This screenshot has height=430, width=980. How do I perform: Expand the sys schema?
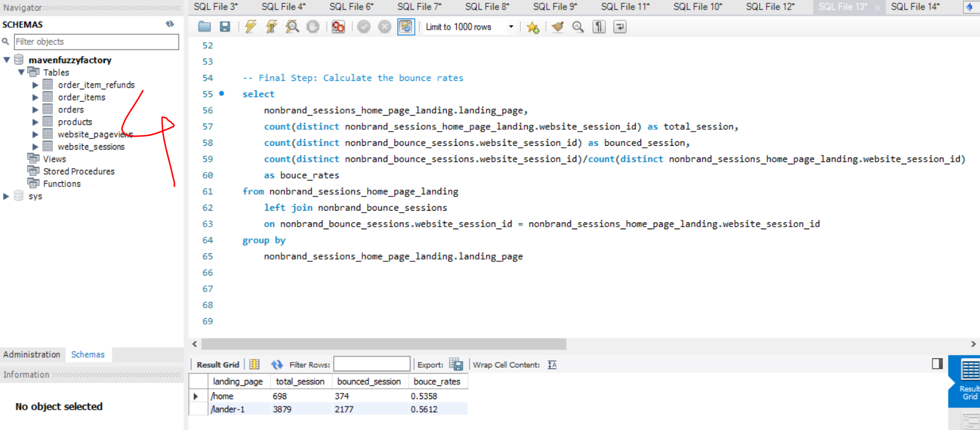point(7,196)
